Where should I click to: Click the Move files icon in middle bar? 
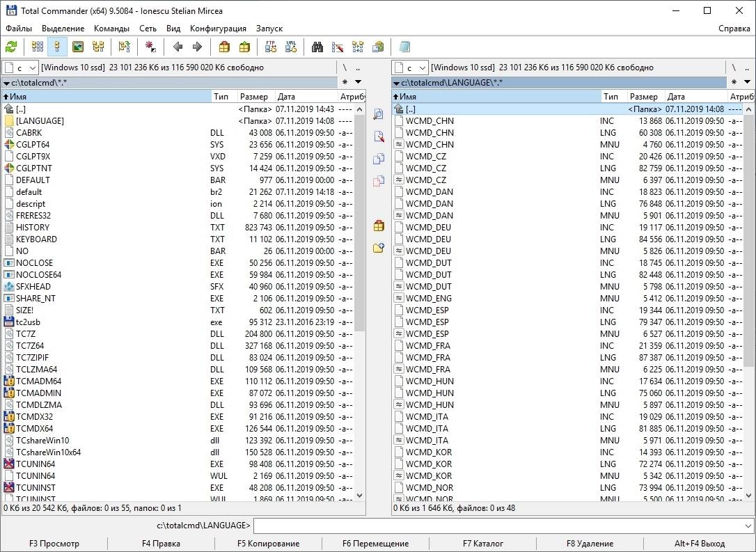pos(379,181)
